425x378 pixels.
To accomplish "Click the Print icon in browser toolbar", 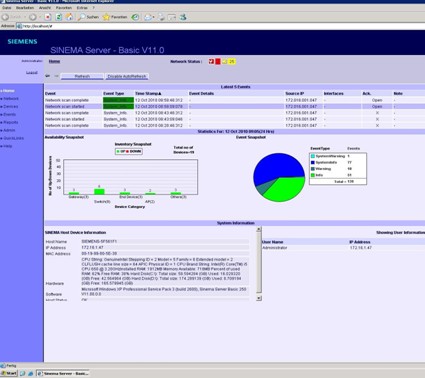I will coord(161,17).
